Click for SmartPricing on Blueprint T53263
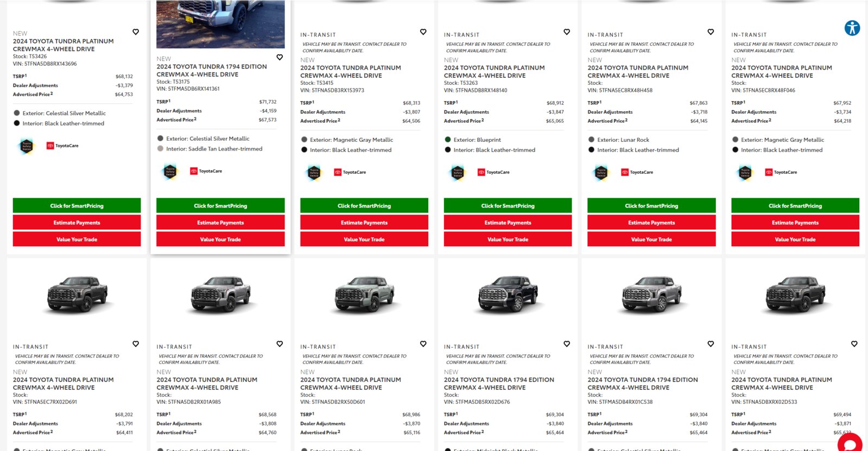The height and width of the screenshot is (451, 868). (x=508, y=205)
